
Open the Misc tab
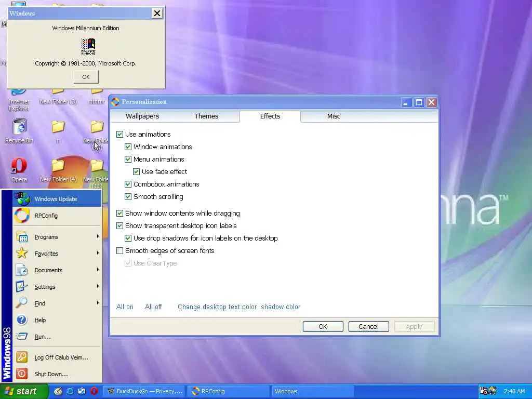coord(334,116)
